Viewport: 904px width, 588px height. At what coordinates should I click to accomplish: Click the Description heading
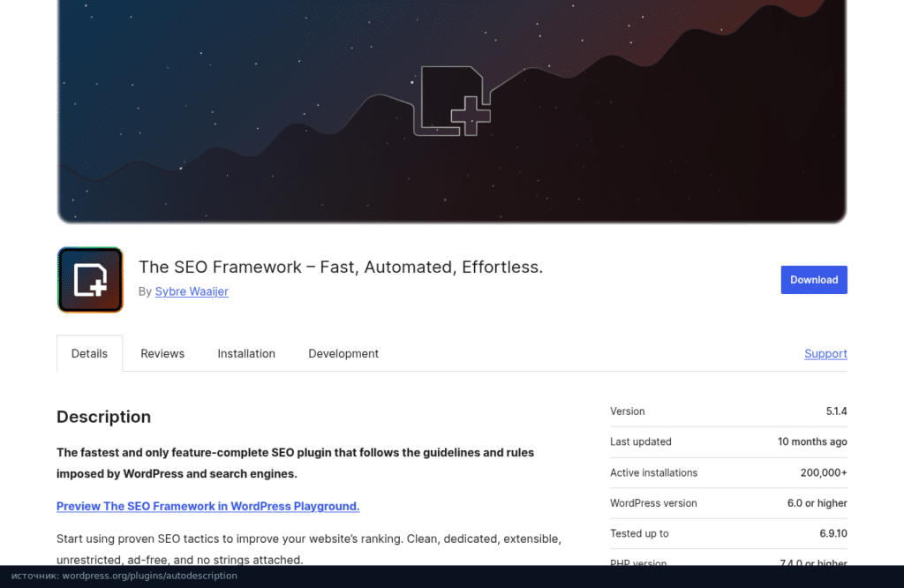pyautogui.click(x=104, y=417)
